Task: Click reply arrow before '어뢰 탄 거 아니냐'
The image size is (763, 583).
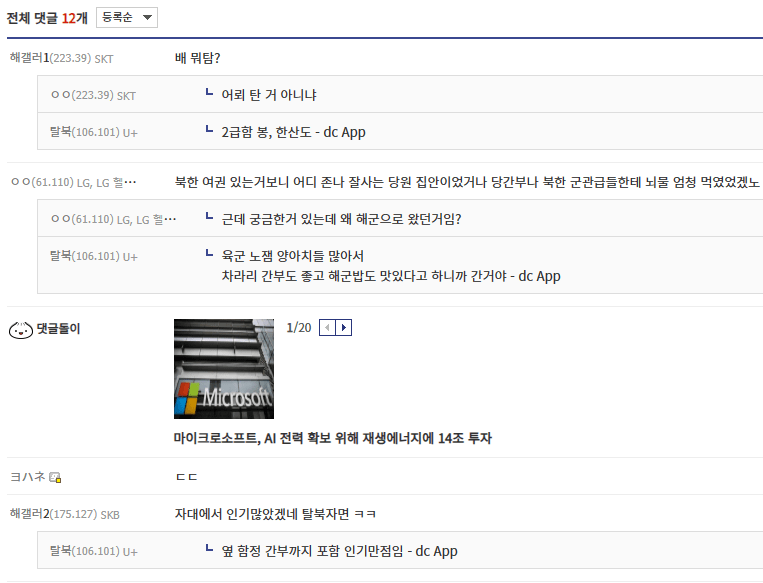Action: [x=209, y=93]
